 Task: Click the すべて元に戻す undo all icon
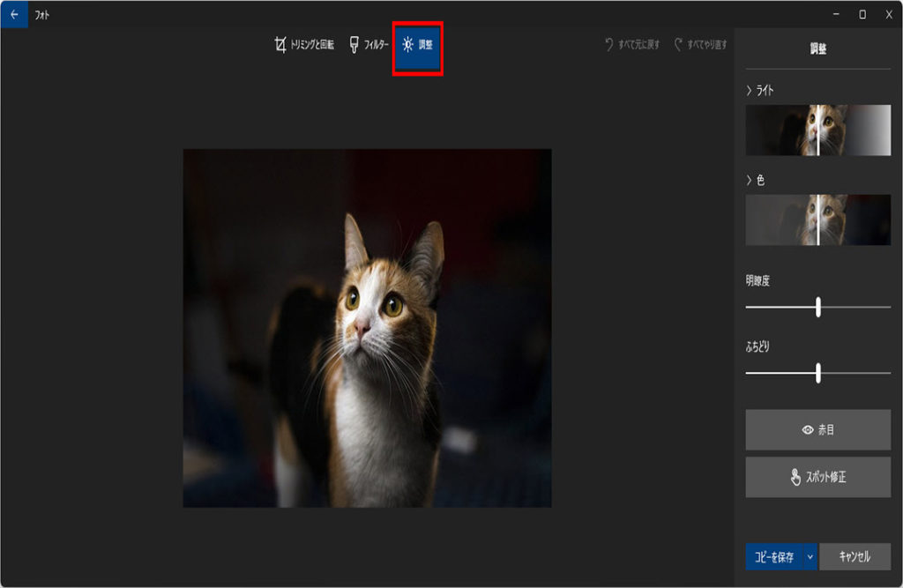(609, 44)
